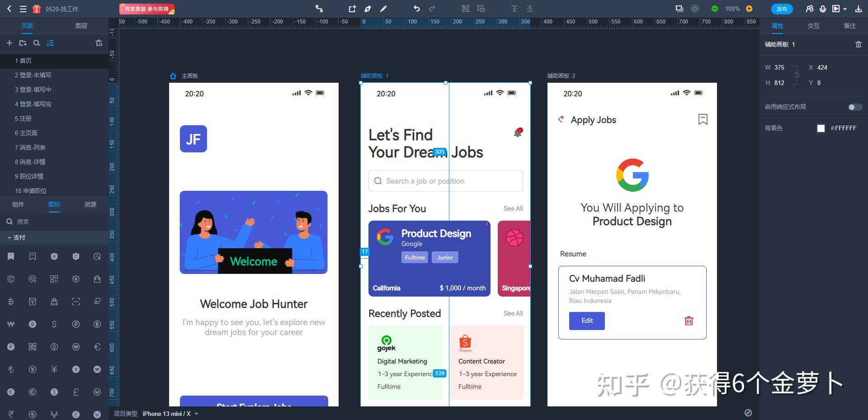Click the group toolbar icon
This screenshot has width=868, height=420.
(x=466, y=9)
